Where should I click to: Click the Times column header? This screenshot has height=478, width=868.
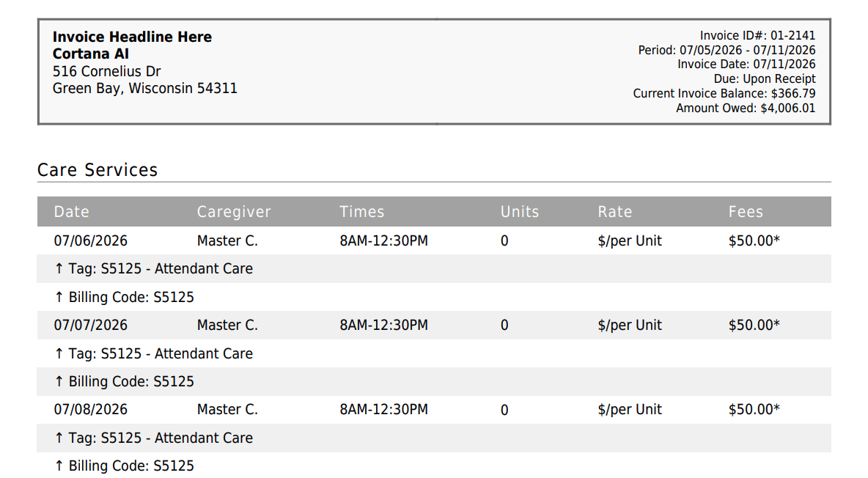click(361, 212)
